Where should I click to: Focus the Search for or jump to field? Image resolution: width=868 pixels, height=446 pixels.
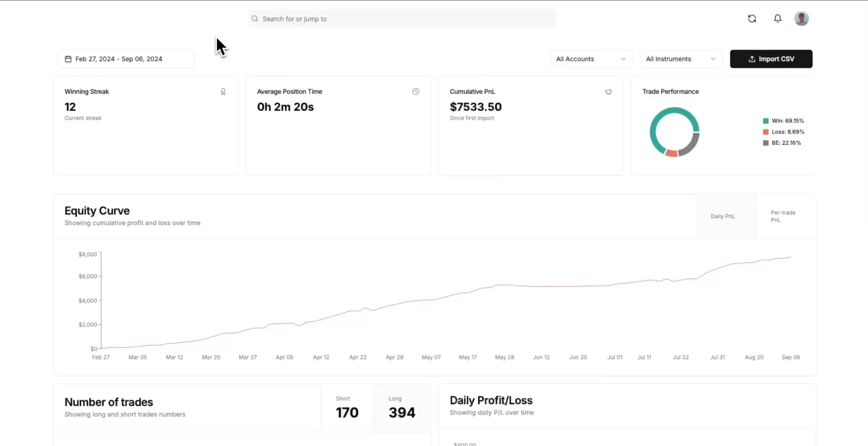coord(401,19)
